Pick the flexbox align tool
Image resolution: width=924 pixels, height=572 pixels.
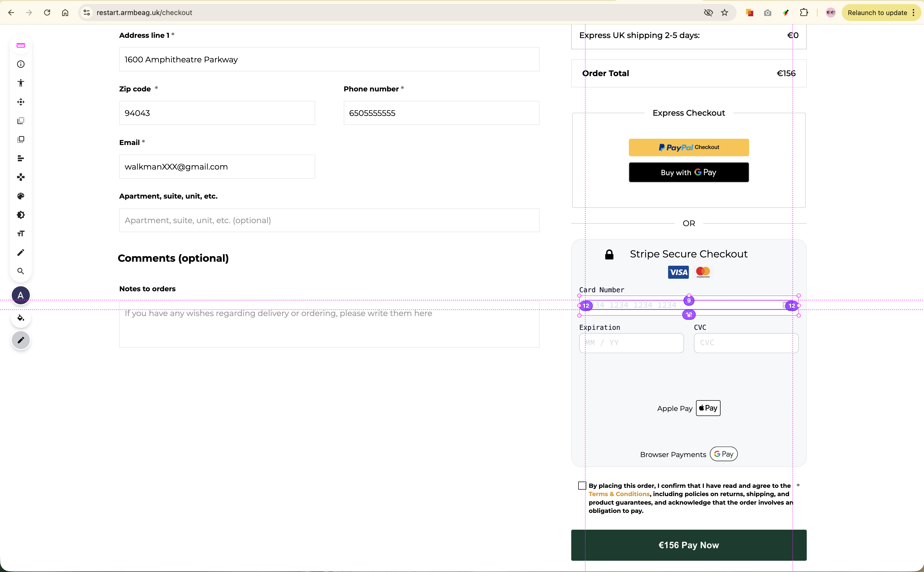pyautogui.click(x=21, y=159)
